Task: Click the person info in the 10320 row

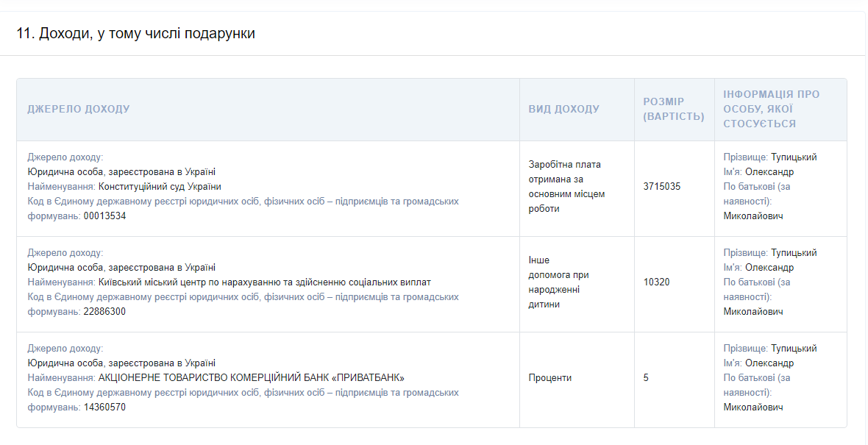Action: [769, 282]
